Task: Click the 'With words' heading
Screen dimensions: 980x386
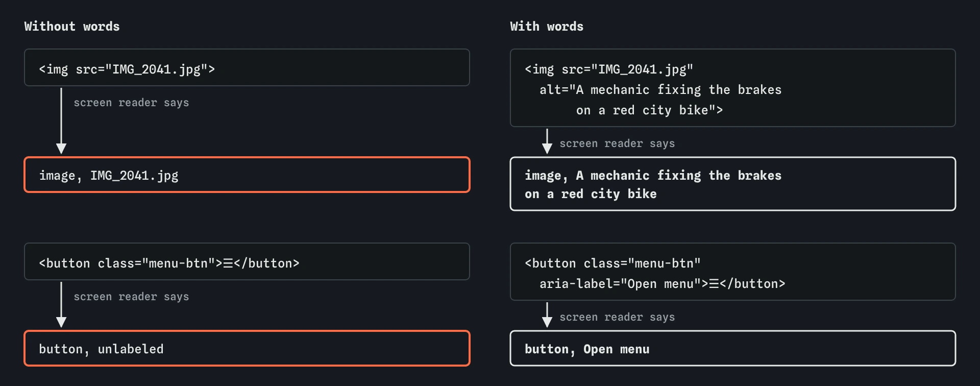Action: point(547,27)
